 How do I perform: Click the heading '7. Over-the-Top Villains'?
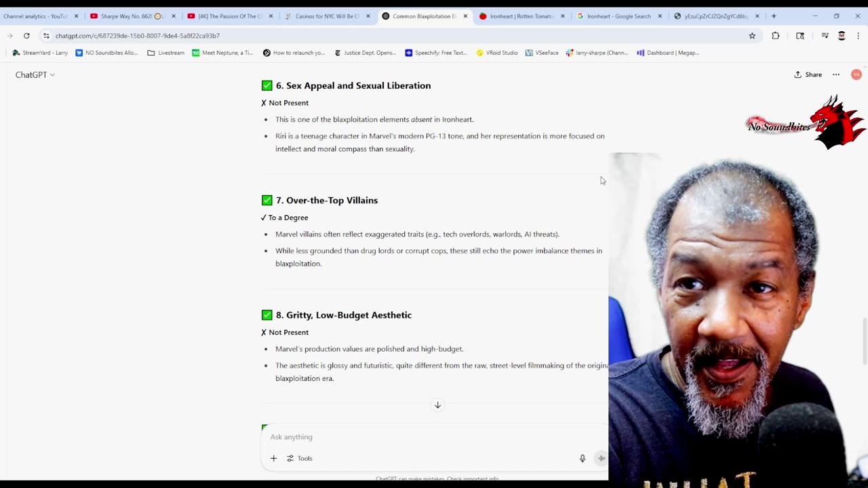[x=327, y=201]
